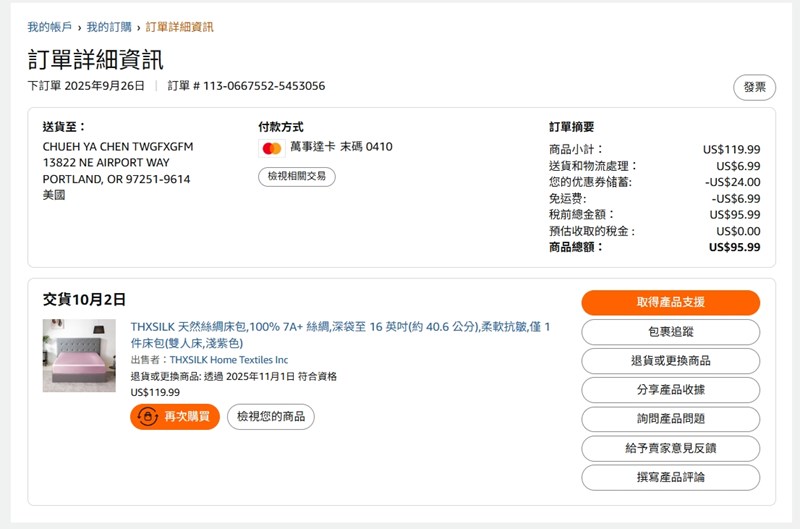Image resolution: width=800 pixels, height=529 pixels.
Task: Click the Mastercard logo icon
Action: tap(271, 148)
